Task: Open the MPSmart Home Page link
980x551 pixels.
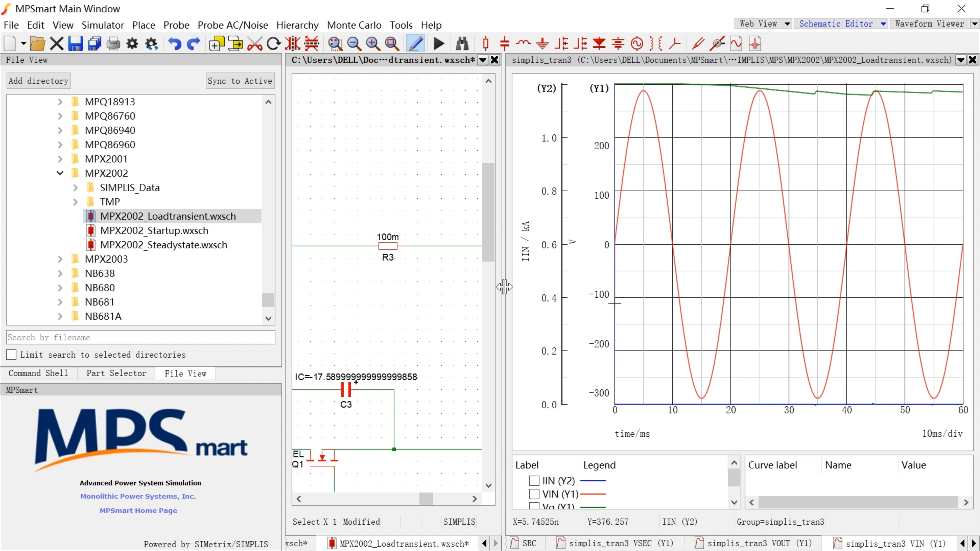Action: 138,511
